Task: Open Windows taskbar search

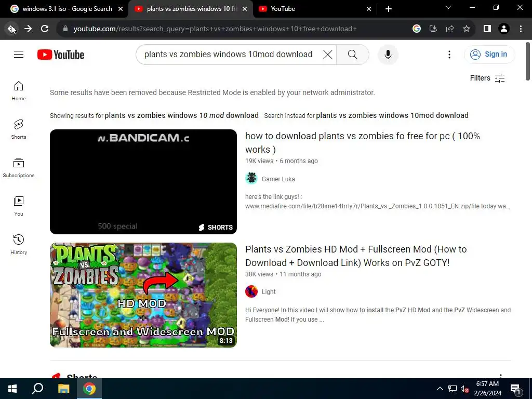Action: coord(37,389)
